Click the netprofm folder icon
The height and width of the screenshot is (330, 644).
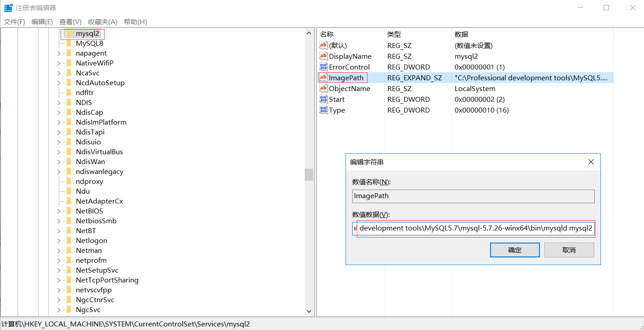pos(69,261)
